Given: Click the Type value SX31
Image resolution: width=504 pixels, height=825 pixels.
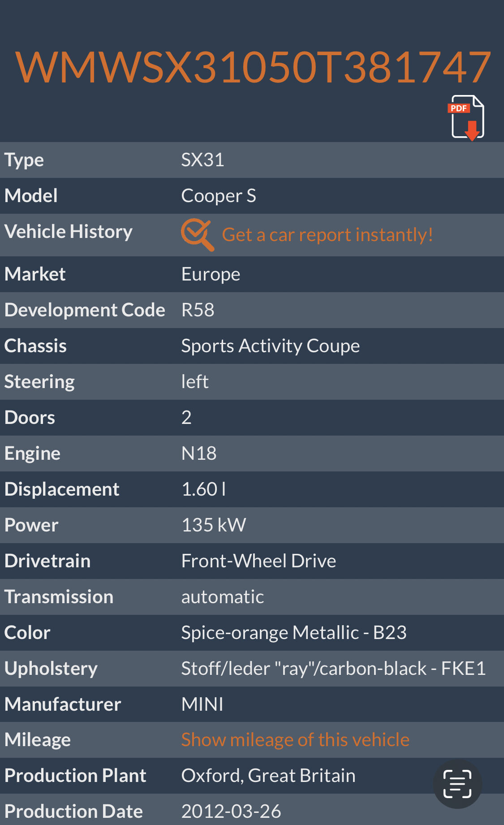Looking at the screenshot, I should (x=202, y=160).
